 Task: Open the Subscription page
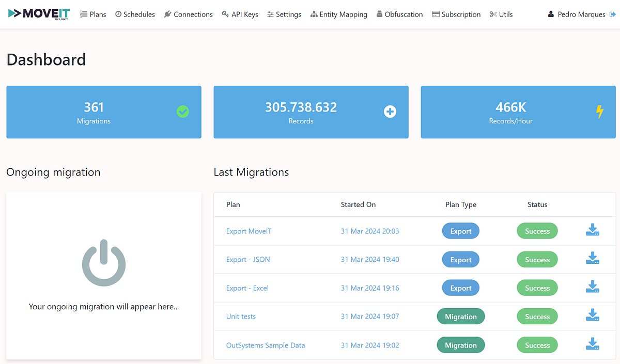[456, 14]
